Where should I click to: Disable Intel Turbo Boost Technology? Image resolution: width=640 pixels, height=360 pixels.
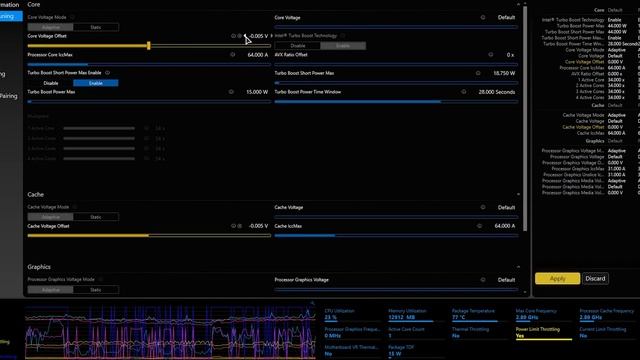point(298,46)
